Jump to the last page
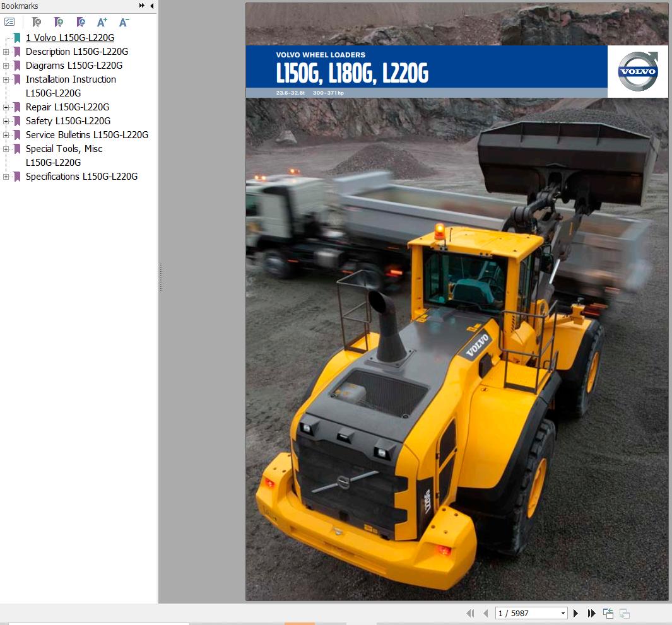 click(x=591, y=614)
